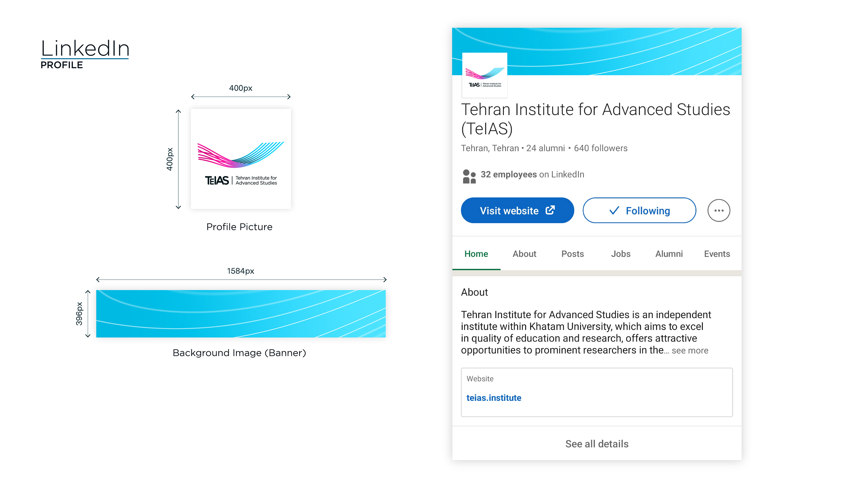
Task: Select the Alumni tab
Action: [x=669, y=253]
